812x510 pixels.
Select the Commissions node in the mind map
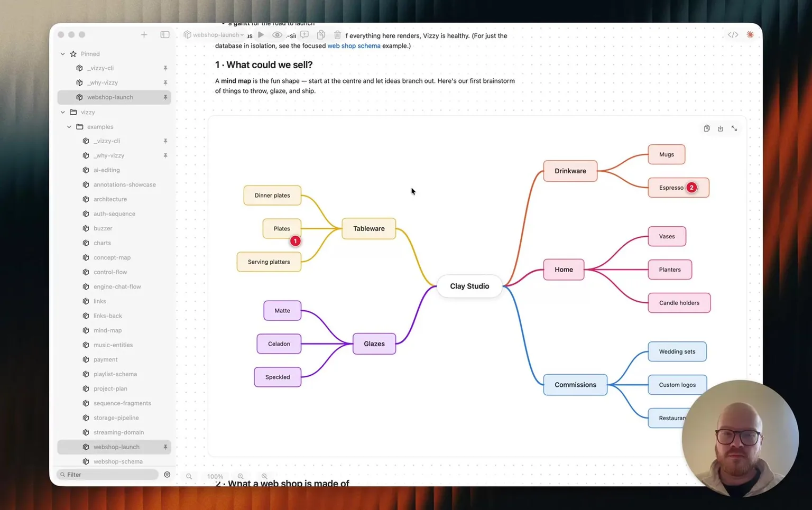[x=575, y=385]
